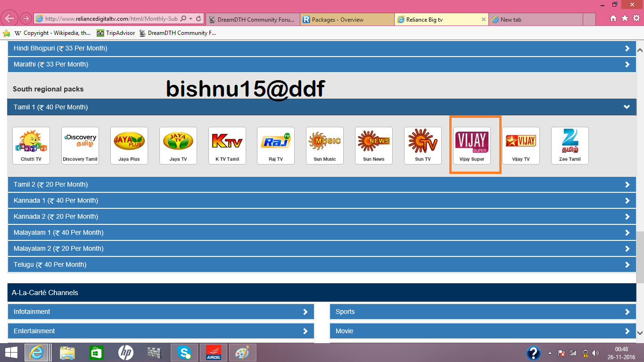Open the blue help question mark icon
The image size is (644, 362).
click(x=533, y=353)
